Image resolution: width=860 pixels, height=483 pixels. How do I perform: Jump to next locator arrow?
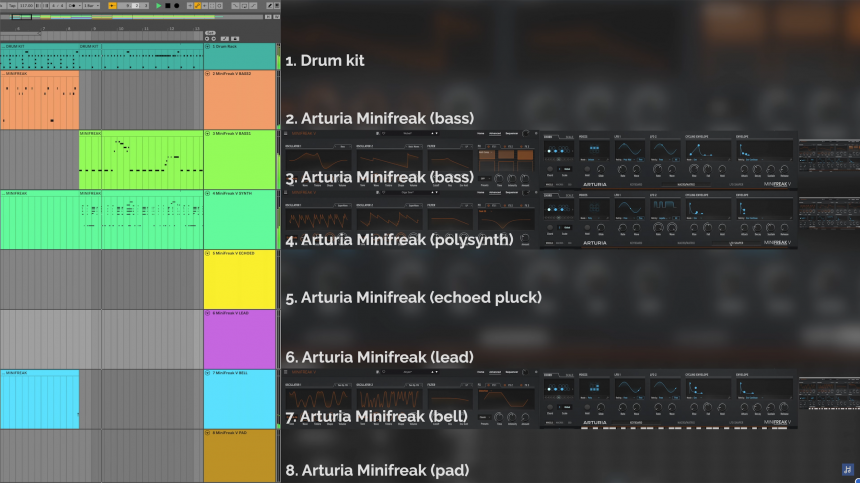(x=213, y=38)
